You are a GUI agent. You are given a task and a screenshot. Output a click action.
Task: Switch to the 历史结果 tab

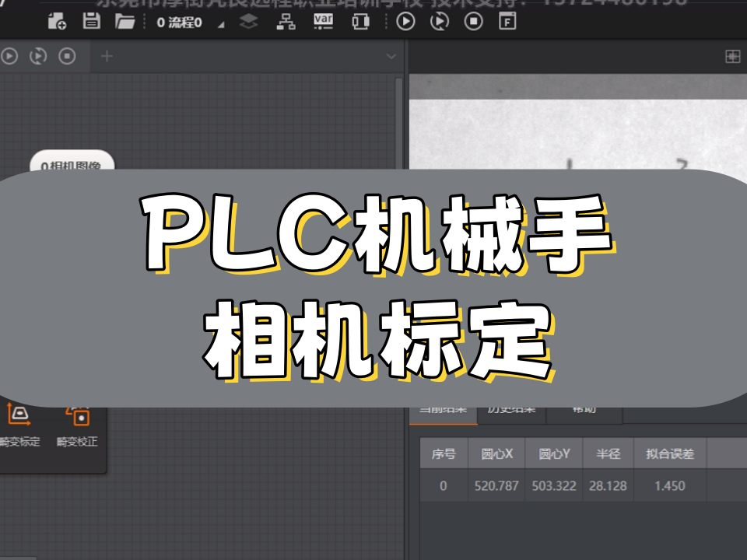[510, 410]
